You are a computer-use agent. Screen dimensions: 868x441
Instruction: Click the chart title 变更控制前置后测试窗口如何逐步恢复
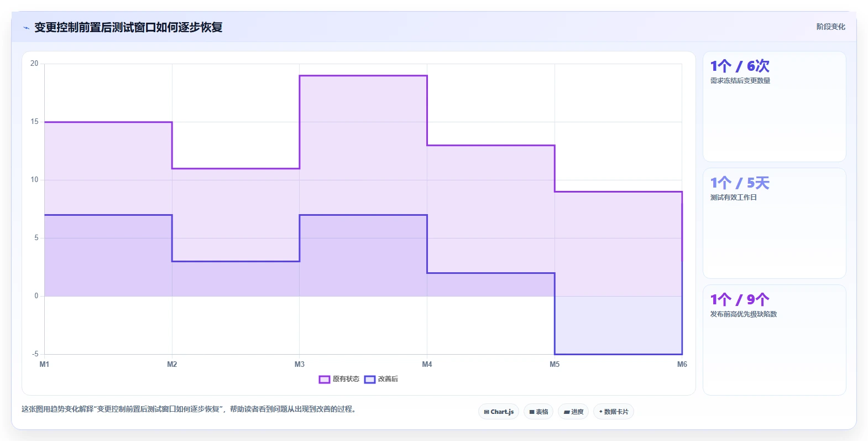[x=128, y=28]
